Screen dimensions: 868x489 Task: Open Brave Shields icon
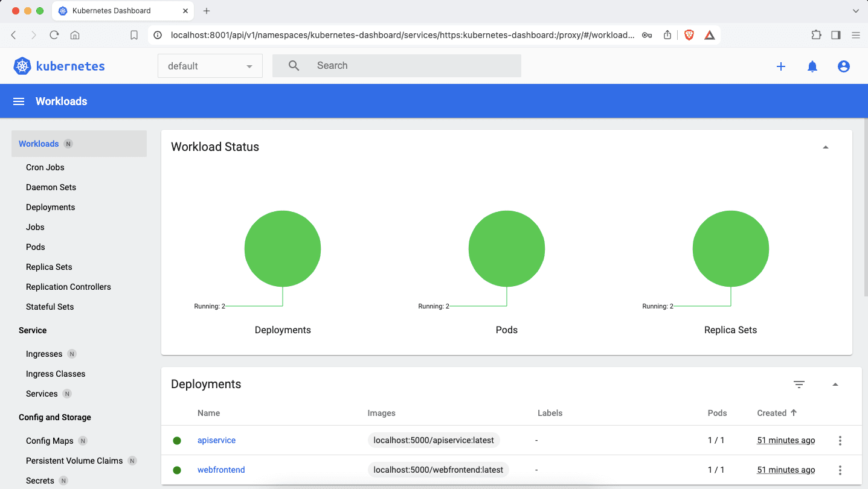(689, 35)
